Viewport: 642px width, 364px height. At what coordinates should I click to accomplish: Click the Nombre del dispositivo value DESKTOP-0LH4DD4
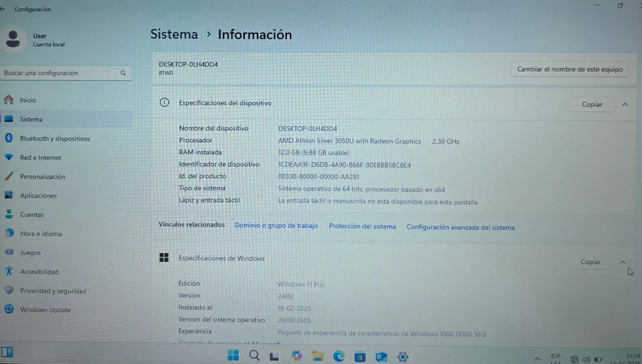click(x=308, y=128)
